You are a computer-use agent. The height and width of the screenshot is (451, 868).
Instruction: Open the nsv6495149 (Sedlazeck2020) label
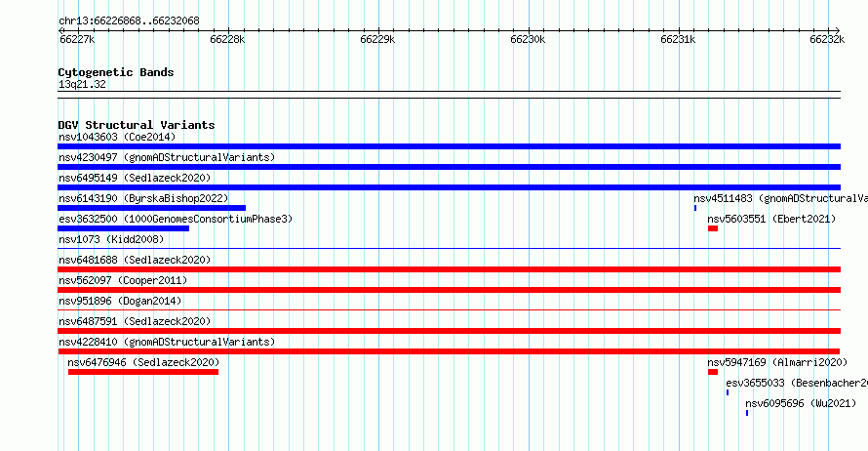tap(135, 178)
